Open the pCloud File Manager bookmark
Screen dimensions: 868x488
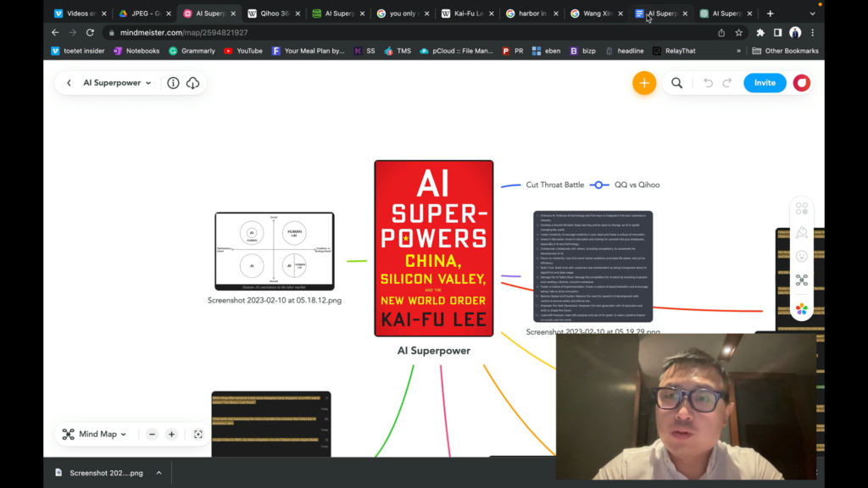click(456, 51)
